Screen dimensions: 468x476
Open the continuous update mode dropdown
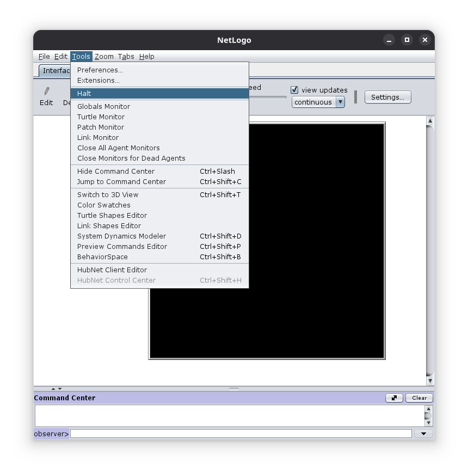[x=340, y=102]
